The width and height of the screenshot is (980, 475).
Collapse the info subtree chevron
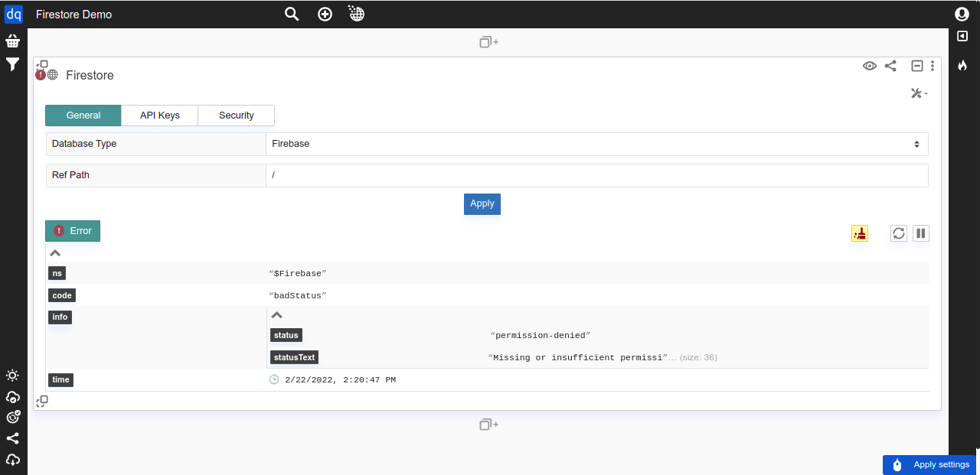[x=277, y=315]
